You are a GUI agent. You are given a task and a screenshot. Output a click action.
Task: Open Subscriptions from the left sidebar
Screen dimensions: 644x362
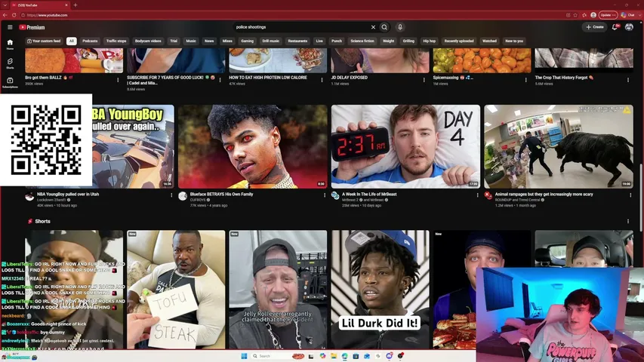(10, 82)
